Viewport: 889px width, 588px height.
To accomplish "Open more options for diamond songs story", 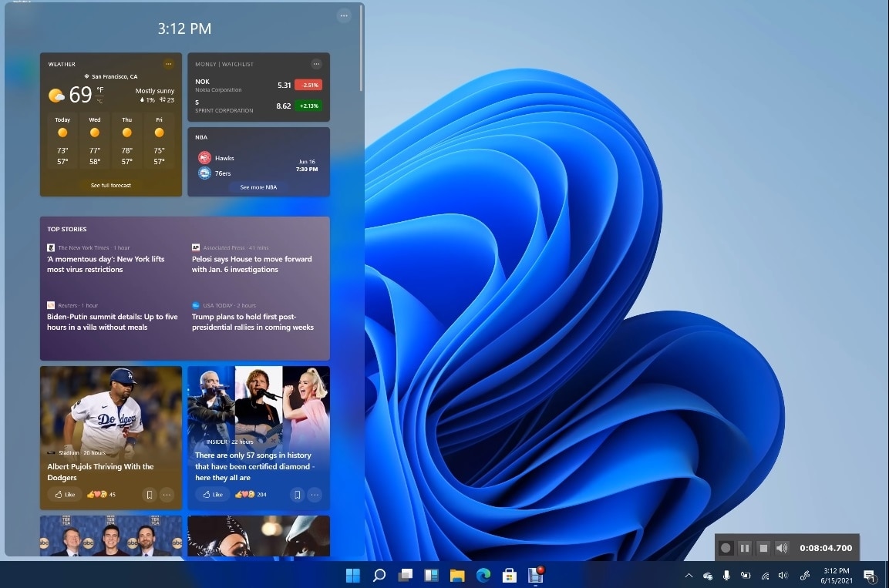I will point(315,495).
